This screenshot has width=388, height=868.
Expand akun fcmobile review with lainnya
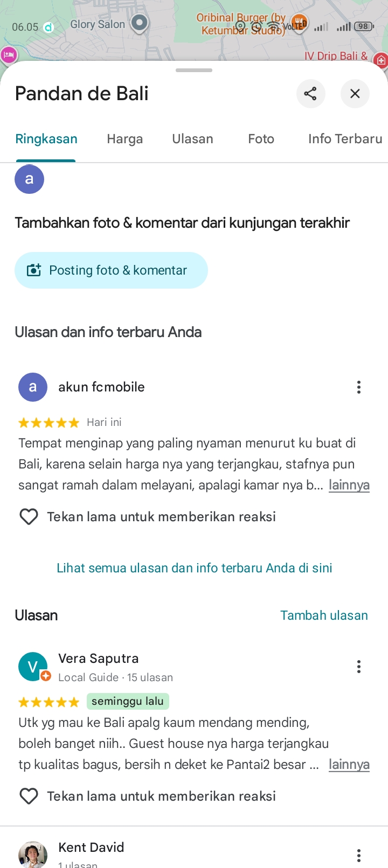[x=349, y=485]
